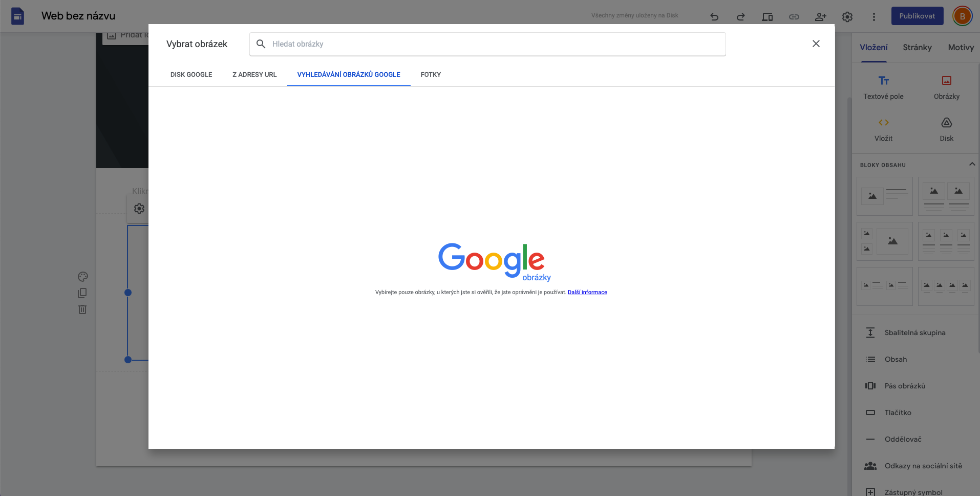Open the Motivy sidebar tab

pos(961,47)
